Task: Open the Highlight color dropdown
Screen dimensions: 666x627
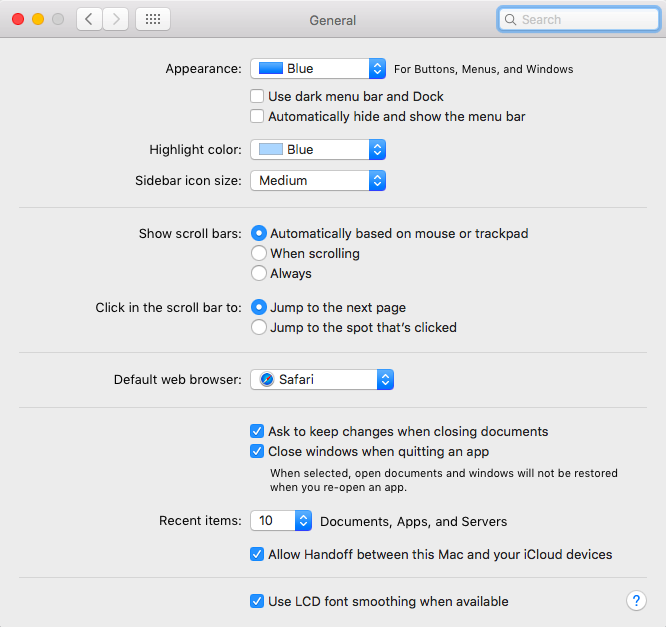Action: point(318,150)
